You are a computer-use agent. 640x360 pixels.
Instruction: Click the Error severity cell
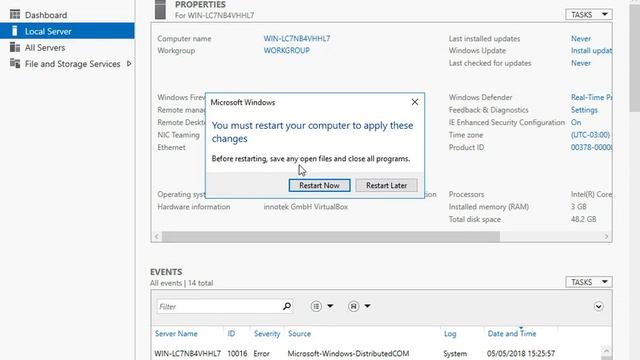pyautogui.click(x=261, y=353)
